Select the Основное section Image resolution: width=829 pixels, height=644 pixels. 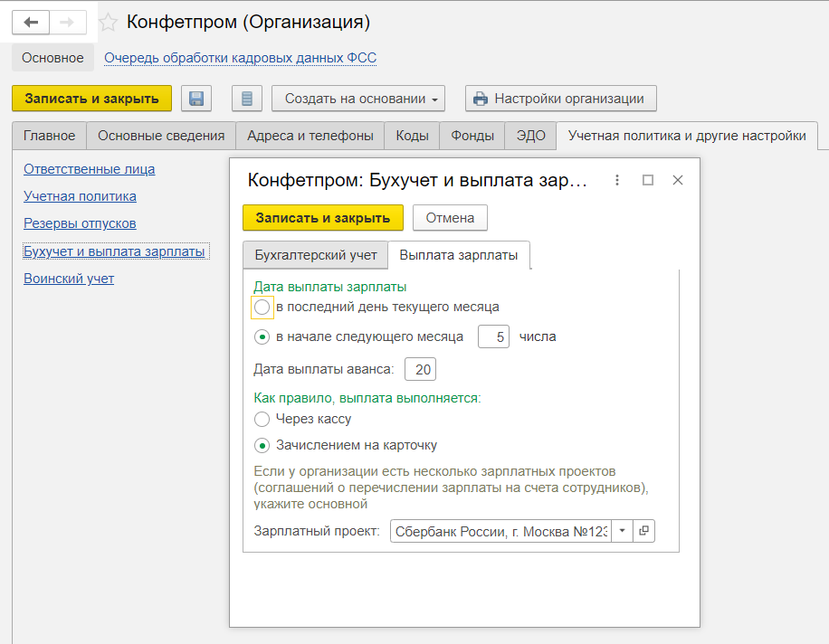click(52, 58)
